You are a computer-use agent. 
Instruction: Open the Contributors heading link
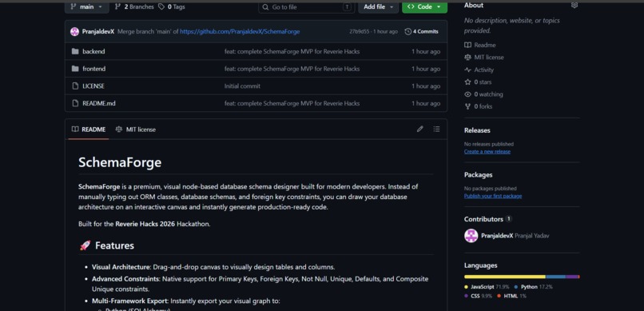coord(488,219)
